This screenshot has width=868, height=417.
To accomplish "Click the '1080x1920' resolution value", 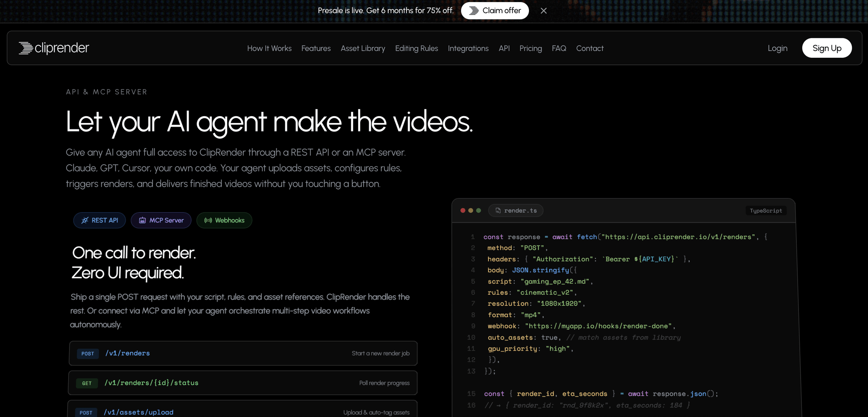I will coord(559,304).
